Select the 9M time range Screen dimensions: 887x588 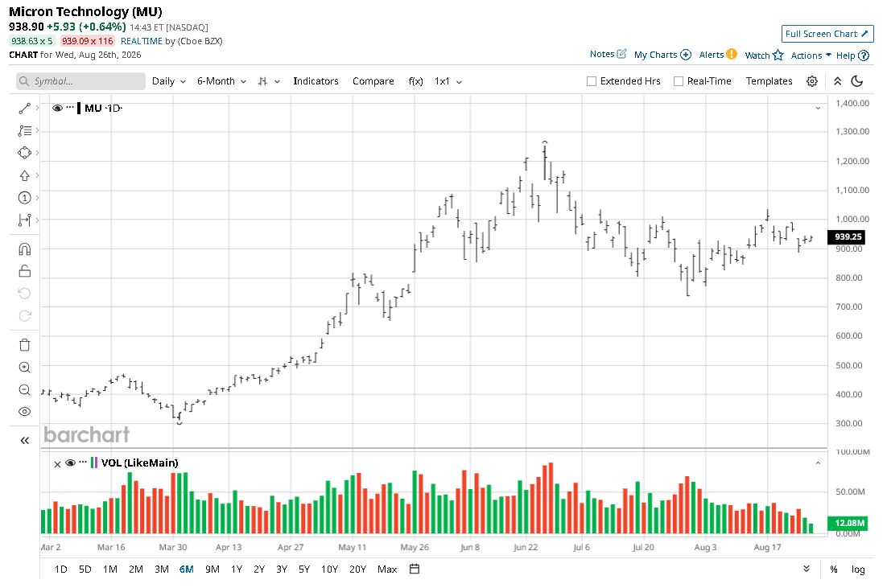click(x=212, y=569)
